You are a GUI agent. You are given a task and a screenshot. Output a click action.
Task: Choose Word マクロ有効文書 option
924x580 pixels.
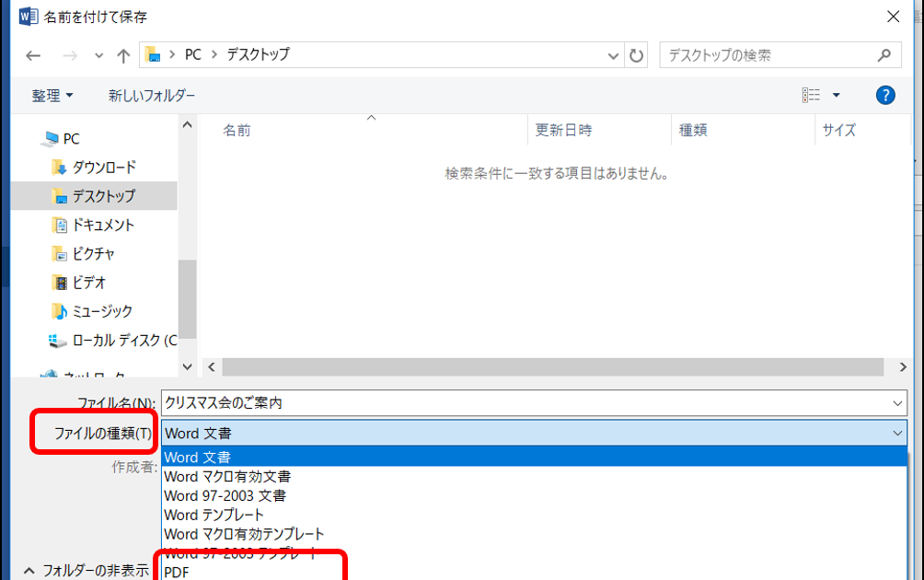click(x=534, y=476)
